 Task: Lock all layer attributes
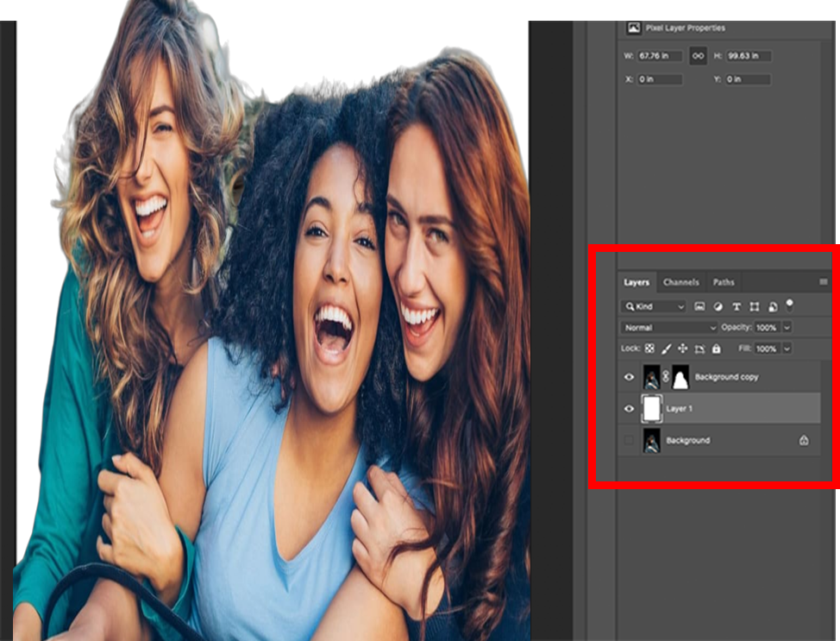717,349
